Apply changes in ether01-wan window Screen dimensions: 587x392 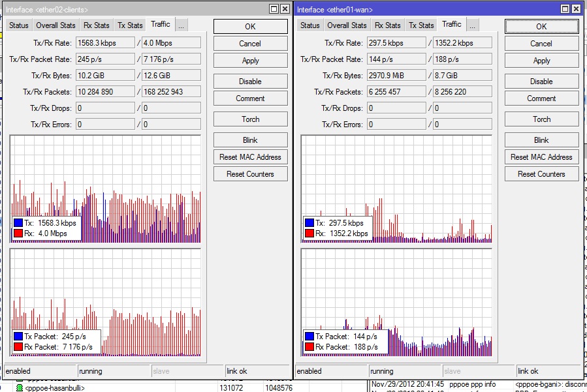pos(541,61)
